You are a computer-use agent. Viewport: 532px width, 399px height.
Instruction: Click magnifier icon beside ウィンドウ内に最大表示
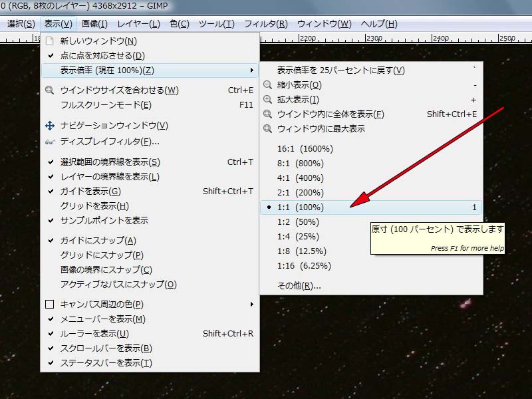[268, 128]
